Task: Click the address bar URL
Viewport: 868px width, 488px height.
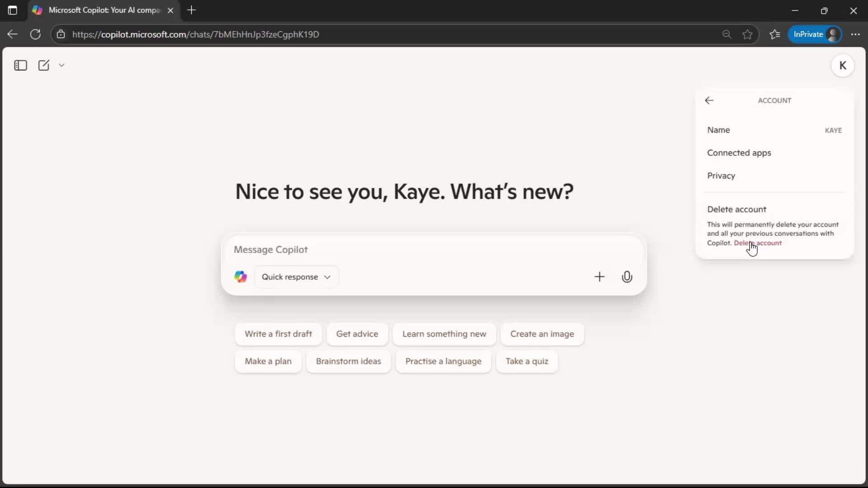Action: pyautogui.click(x=196, y=34)
